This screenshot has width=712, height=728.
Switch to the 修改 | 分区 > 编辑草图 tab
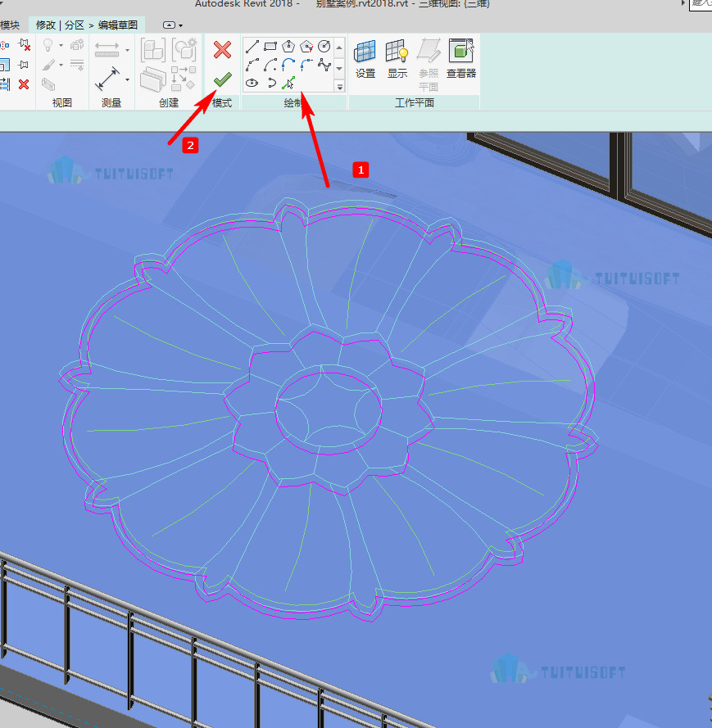pyautogui.click(x=87, y=25)
